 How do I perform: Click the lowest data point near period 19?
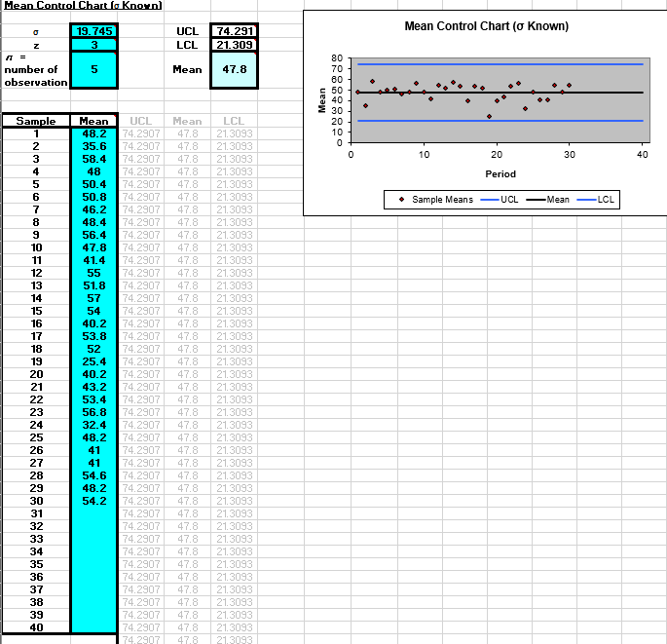489,116
